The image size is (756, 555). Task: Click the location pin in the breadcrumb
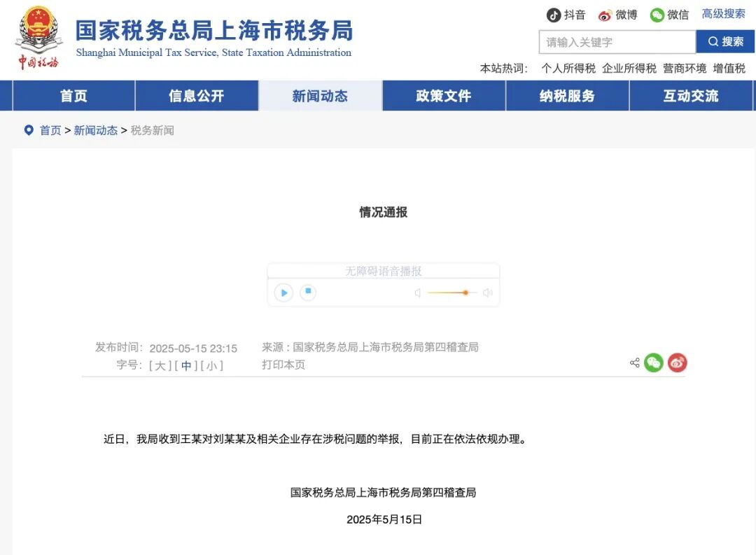(x=28, y=129)
